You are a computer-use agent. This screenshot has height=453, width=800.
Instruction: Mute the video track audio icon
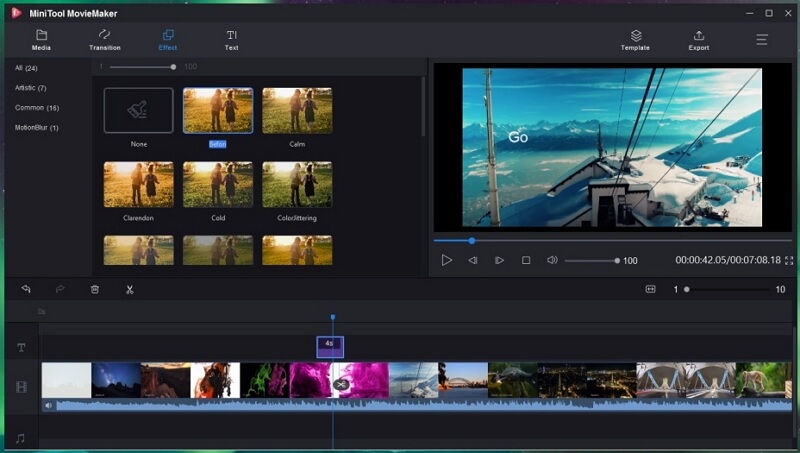(48, 406)
